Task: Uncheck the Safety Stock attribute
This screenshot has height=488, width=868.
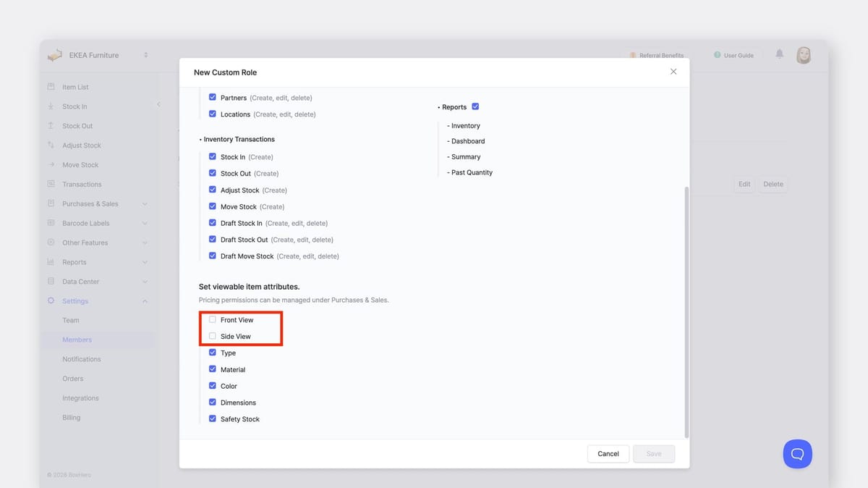Action: tap(213, 418)
